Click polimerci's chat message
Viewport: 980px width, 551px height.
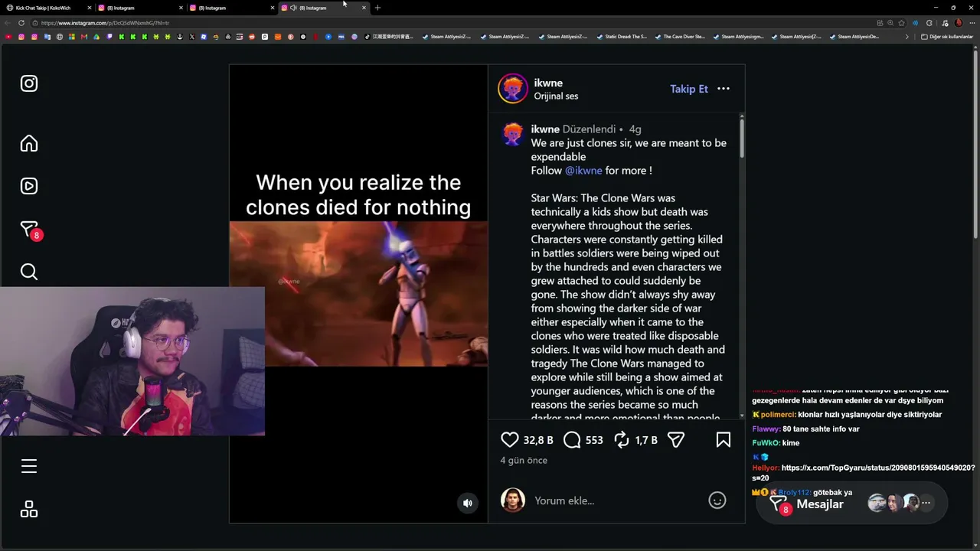coord(847,415)
